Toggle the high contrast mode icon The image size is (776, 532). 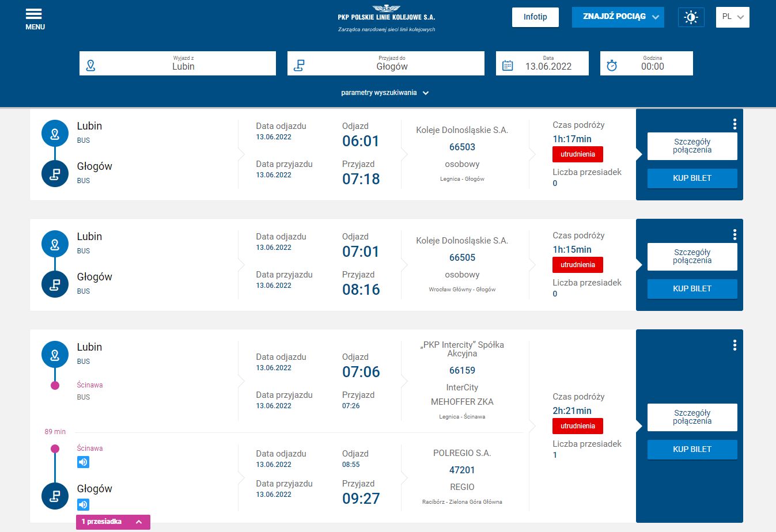click(x=691, y=17)
